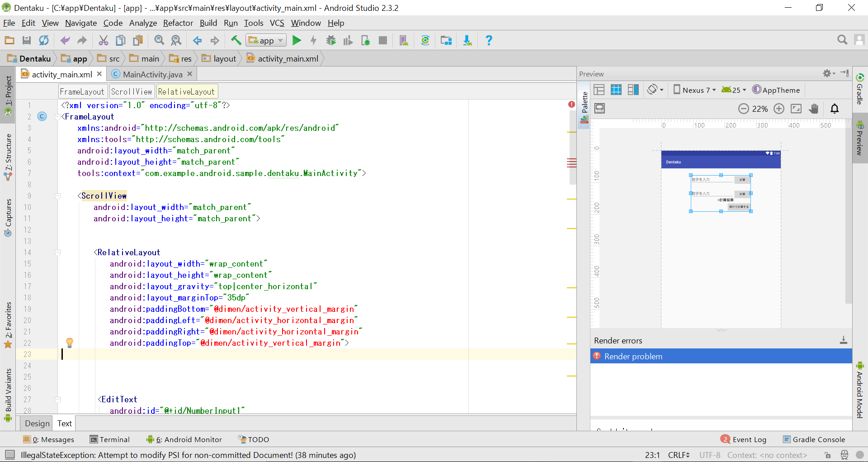Screen dimensions: 868x462
Task: Run the app with green play
Action: tap(297, 41)
